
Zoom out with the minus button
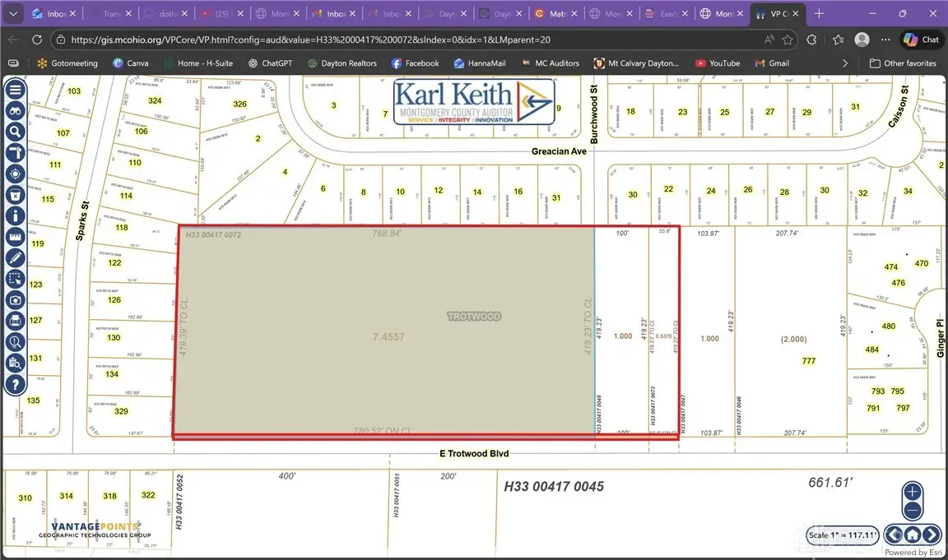(x=913, y=511)
